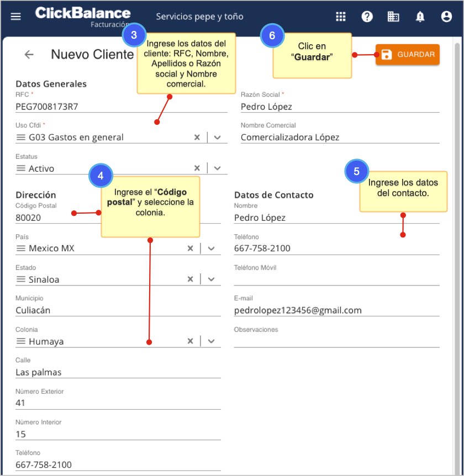
Task: Open the company building icon
Action: click(x=393, y=17)
